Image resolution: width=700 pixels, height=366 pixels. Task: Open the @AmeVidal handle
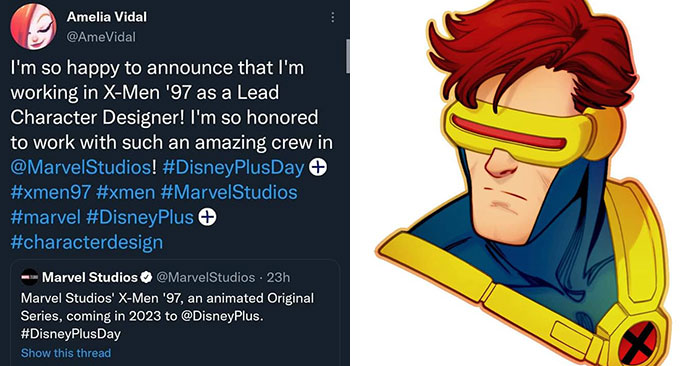pyautogui.click(x=101, y=37)
